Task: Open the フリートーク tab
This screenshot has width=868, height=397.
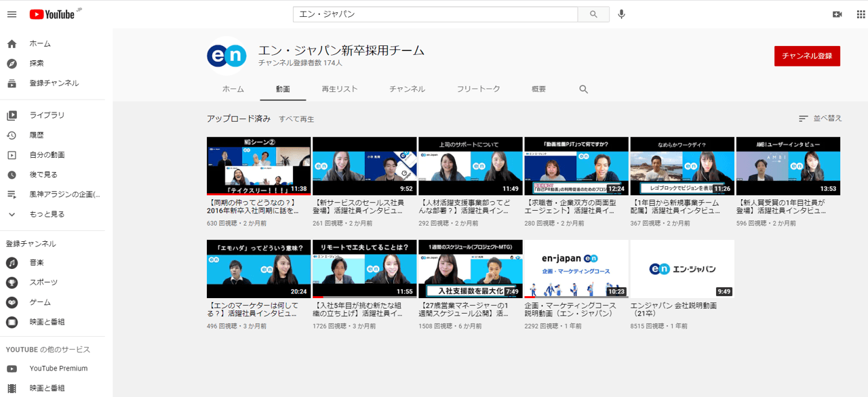Action: (x=478, y=89)
